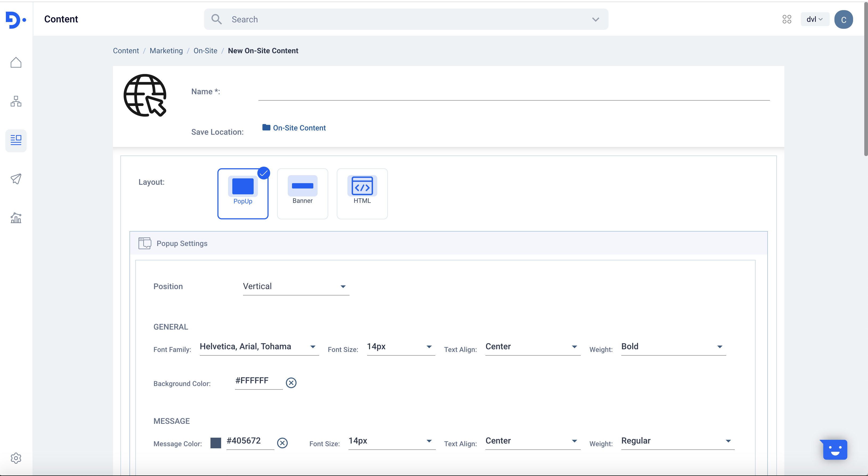Expand the Font Family dropdown
Image resolution: width=868 pixels, height=476 pixels.
tap(259, 347)
